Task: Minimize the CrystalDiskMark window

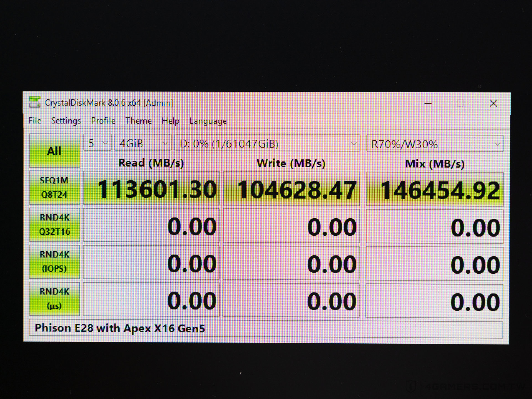Action: pyautogui.click(x=428, y=103)
